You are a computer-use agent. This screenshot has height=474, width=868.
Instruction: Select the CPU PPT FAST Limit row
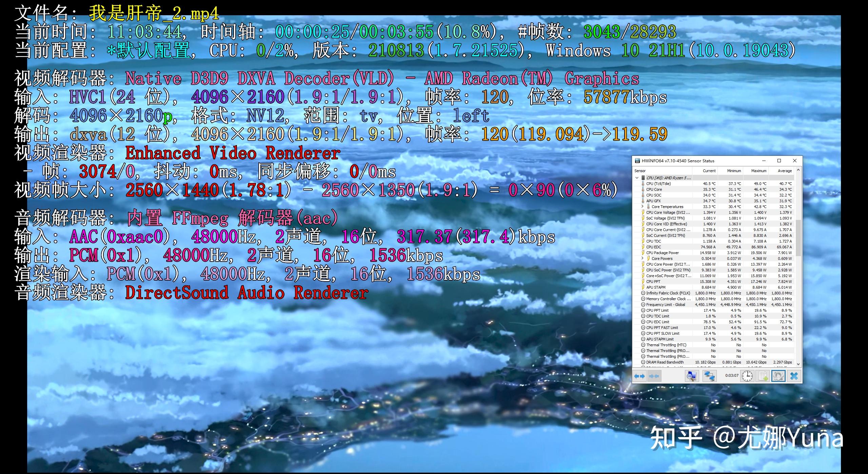pos(713,328)
